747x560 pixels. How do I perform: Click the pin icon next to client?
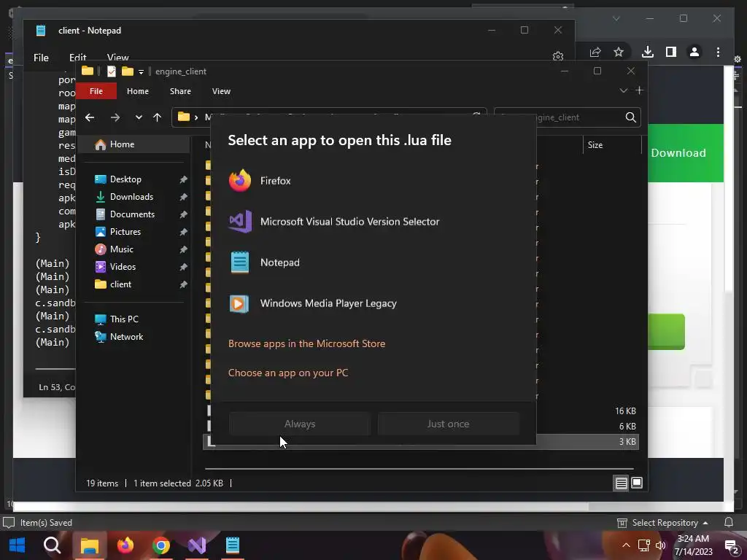(183, 285)
